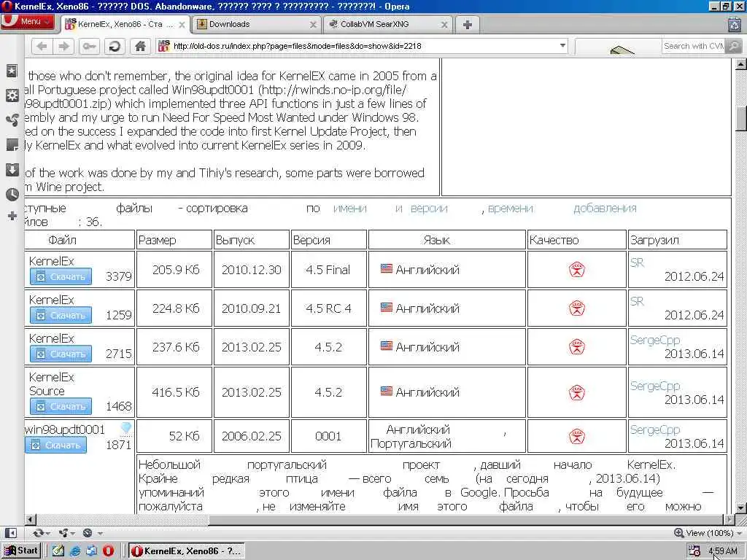Download KernelEx Source via Скачать
The width and height of the screenshot is (747, 560).
pyautogui.click(x=61, y=407)
